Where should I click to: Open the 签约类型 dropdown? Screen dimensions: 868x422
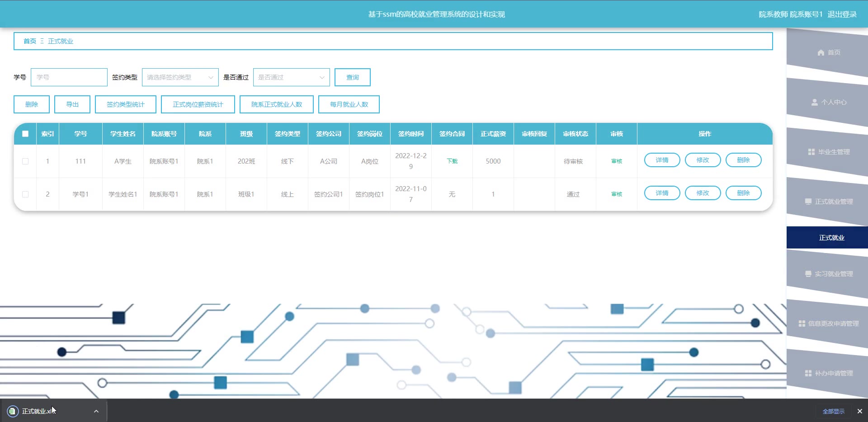[180, 77]
